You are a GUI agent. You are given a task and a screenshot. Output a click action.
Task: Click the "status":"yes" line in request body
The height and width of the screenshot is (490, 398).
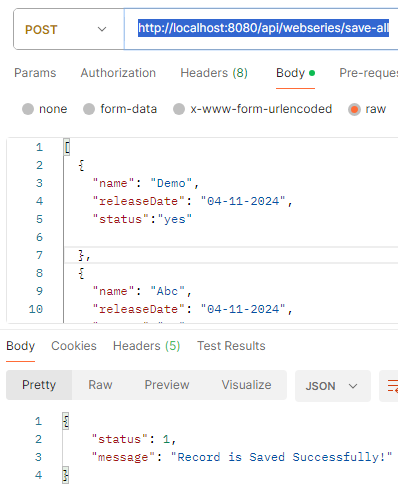pos(142,219)
